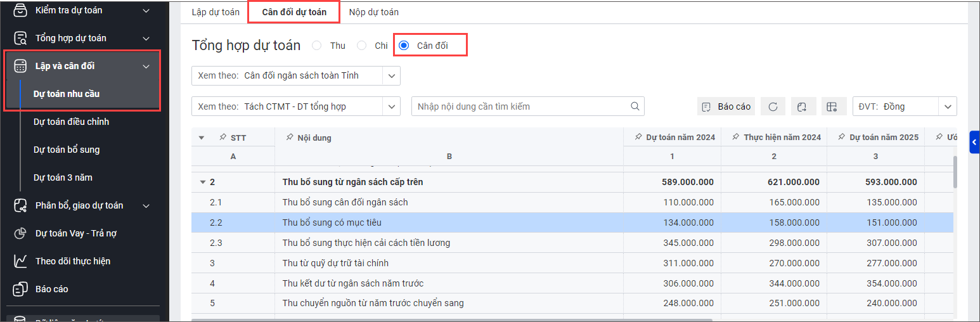Click the Dự toán Vay - Trả nợ icon

click(20, 233)
